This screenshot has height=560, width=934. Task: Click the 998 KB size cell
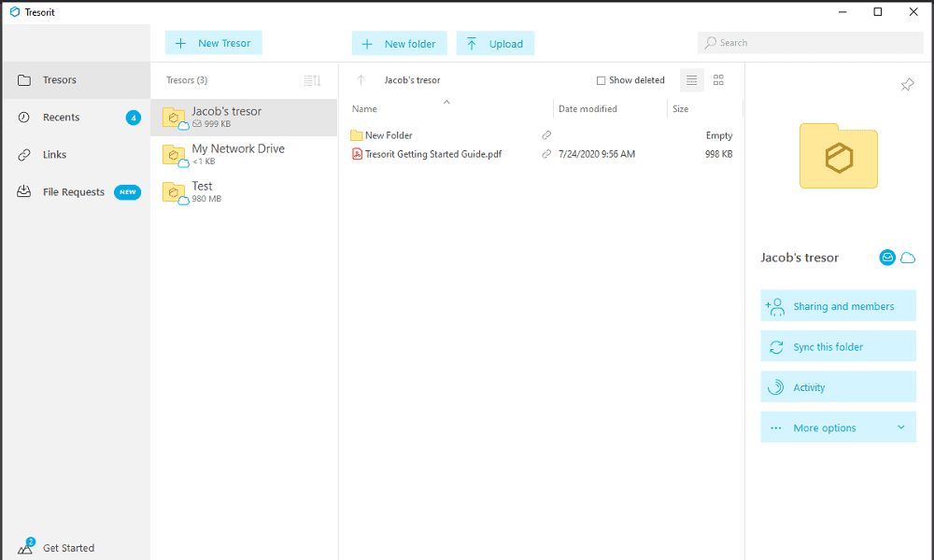tap(719, 154)
